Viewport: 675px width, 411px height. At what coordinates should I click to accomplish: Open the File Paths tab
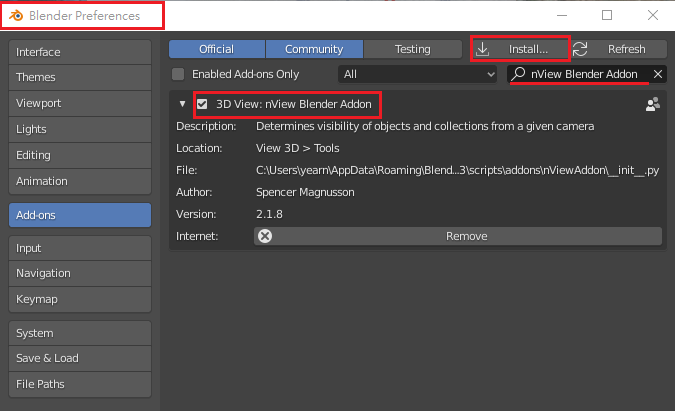coord(80,384)
